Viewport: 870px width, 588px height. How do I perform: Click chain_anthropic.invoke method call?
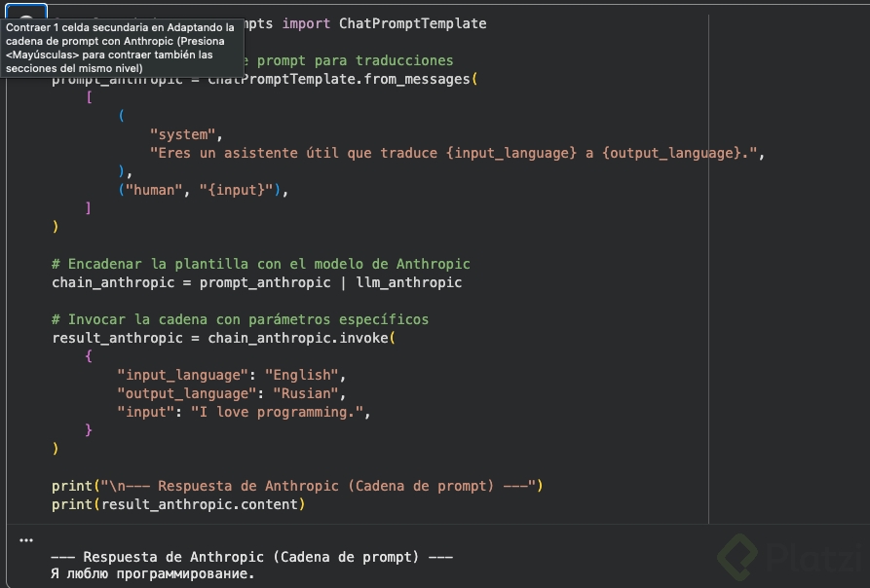point(298,338)
